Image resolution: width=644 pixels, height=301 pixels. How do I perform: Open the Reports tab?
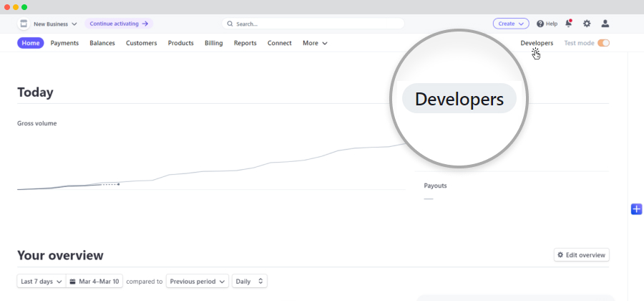click(245, 43)
